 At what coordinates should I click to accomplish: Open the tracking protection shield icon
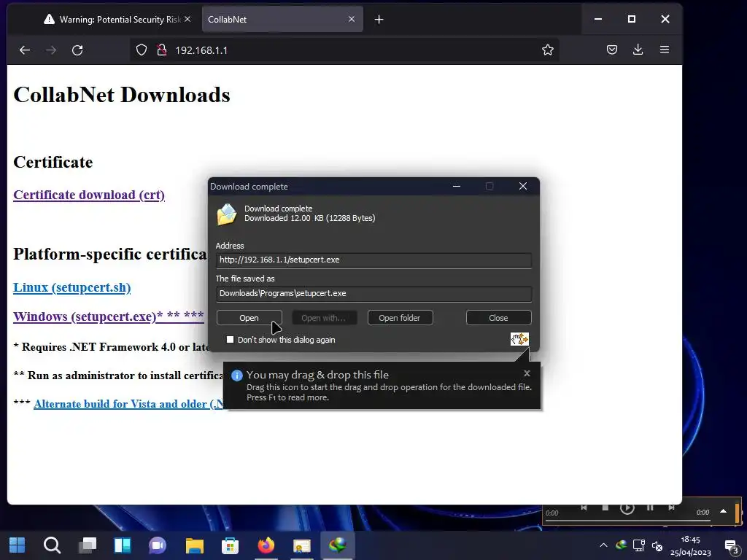[x=142, y=50]
